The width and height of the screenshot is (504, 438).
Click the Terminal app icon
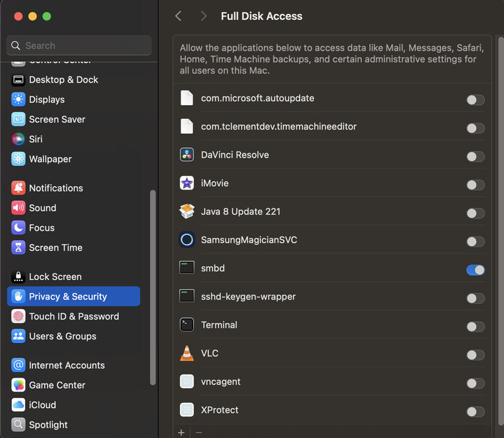point(187,325)
